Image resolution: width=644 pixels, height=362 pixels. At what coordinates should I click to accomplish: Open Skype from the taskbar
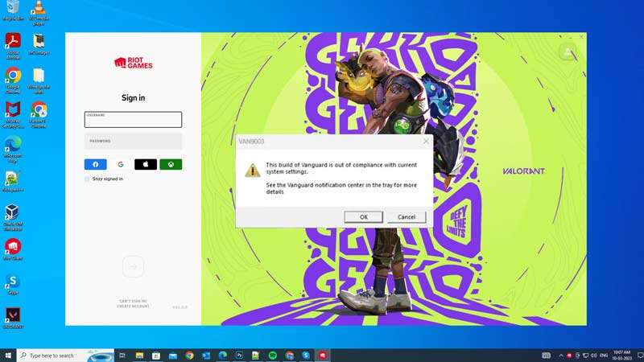pos(306,356)
